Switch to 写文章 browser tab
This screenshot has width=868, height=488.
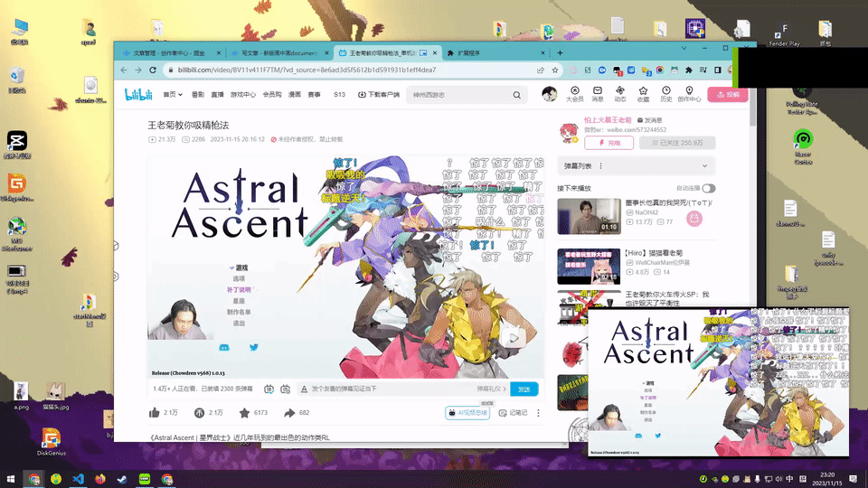280,53
